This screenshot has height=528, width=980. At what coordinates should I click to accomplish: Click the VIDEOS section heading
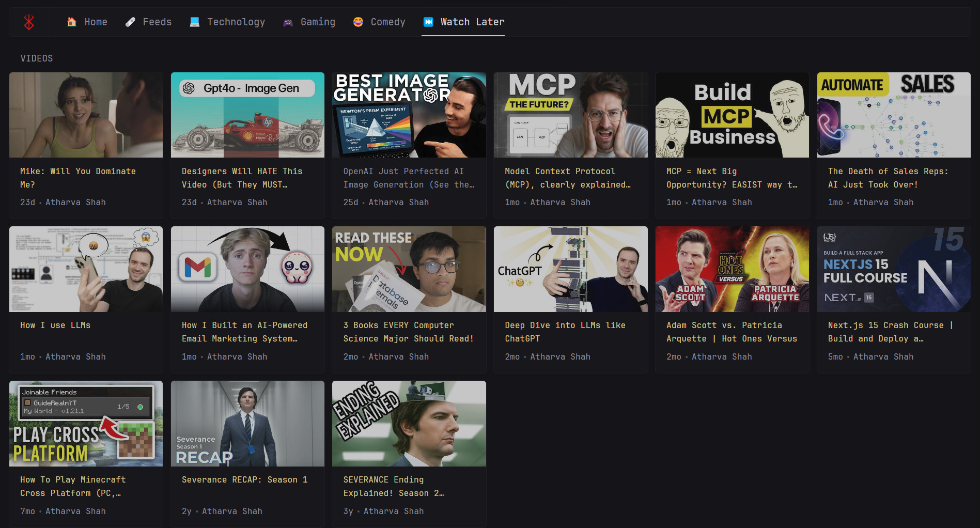pyautogui.click(x=37, y=58)
